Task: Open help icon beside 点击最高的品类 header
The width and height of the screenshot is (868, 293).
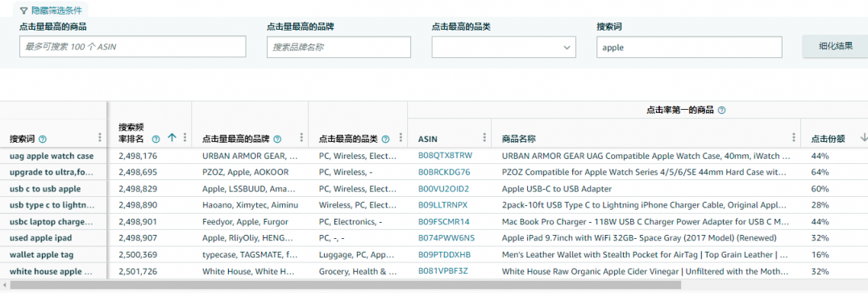Action: [x=386, y=140]
